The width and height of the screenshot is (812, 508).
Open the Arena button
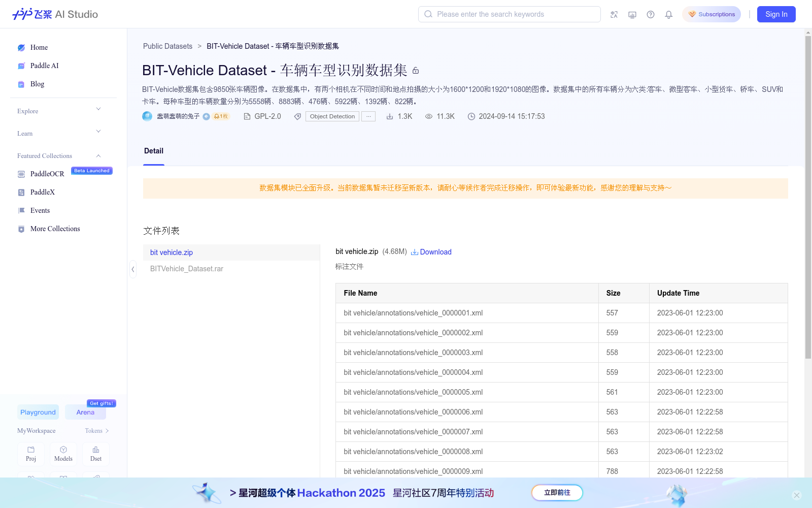tap(85, 412)
